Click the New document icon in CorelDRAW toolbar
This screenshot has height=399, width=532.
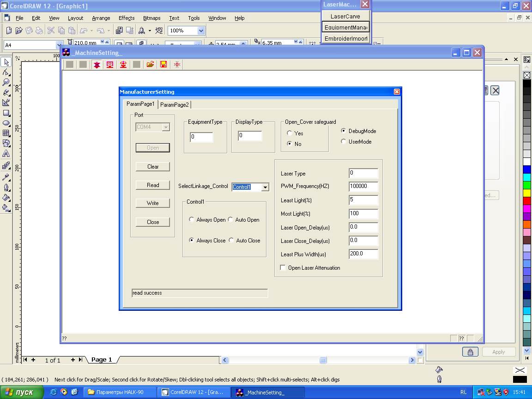[x=9, y=30]
